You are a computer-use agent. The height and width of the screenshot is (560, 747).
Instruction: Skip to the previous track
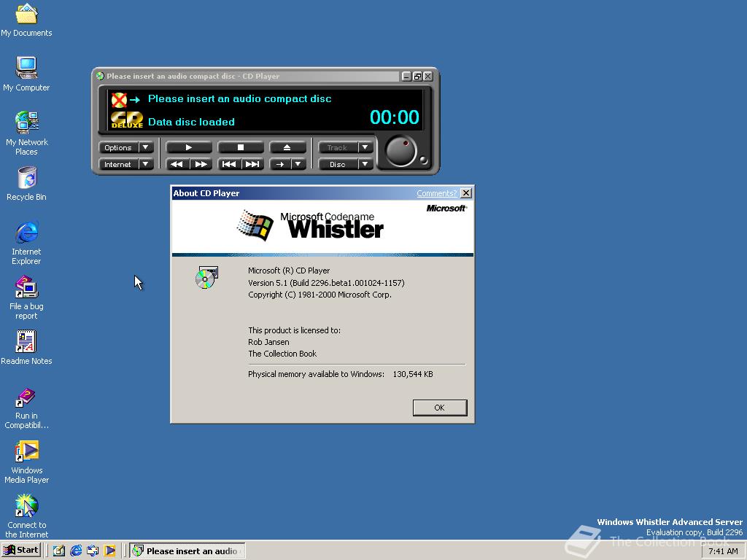pos(229,164)
